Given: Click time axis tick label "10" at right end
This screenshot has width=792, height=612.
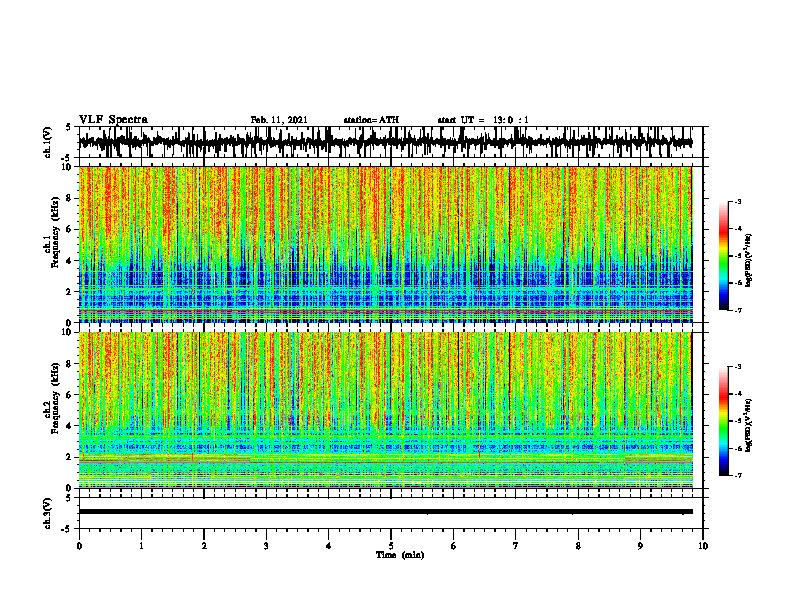Looking at the screenshot, I should pyautogui.click(x=703, y=546).
